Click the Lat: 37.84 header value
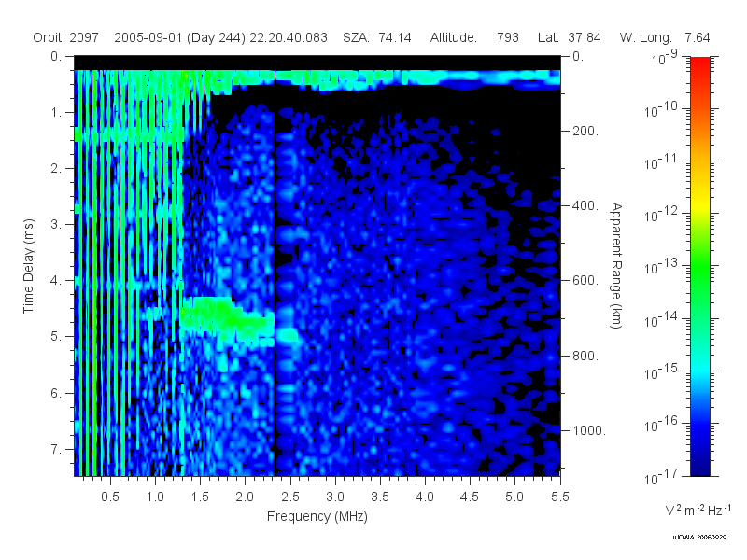Viewport: 747px width, 560px height. tap(570, 37)
